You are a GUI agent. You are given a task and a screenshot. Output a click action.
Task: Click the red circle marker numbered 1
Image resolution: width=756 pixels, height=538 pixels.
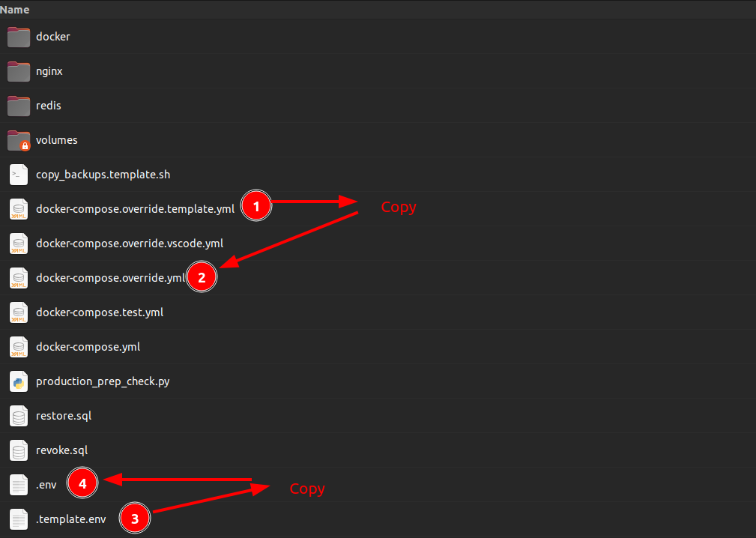point(256,206)
